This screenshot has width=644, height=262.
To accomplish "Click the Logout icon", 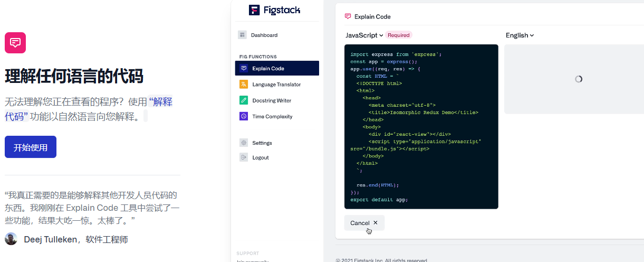I will tap(244, 157).
